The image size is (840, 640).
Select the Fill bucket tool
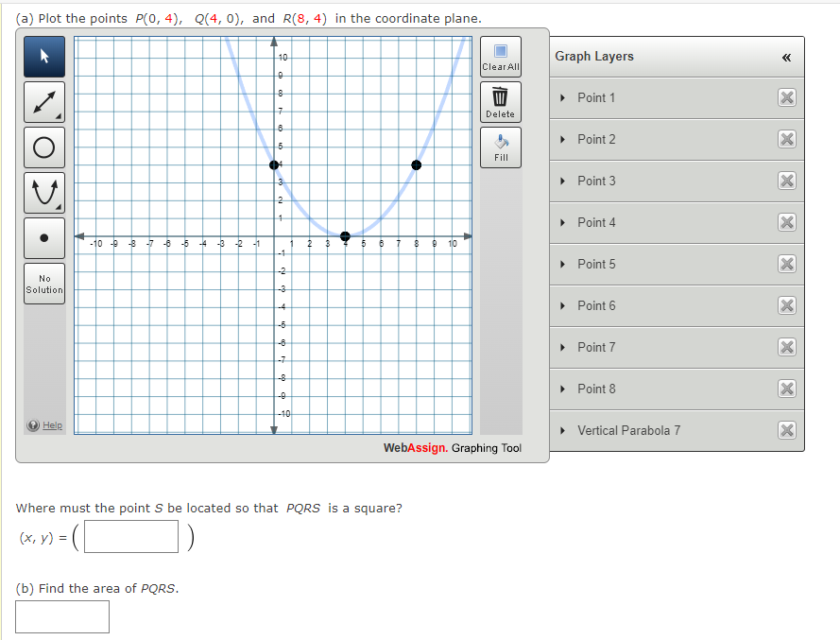pyautogui.click(x=501, y=147)
